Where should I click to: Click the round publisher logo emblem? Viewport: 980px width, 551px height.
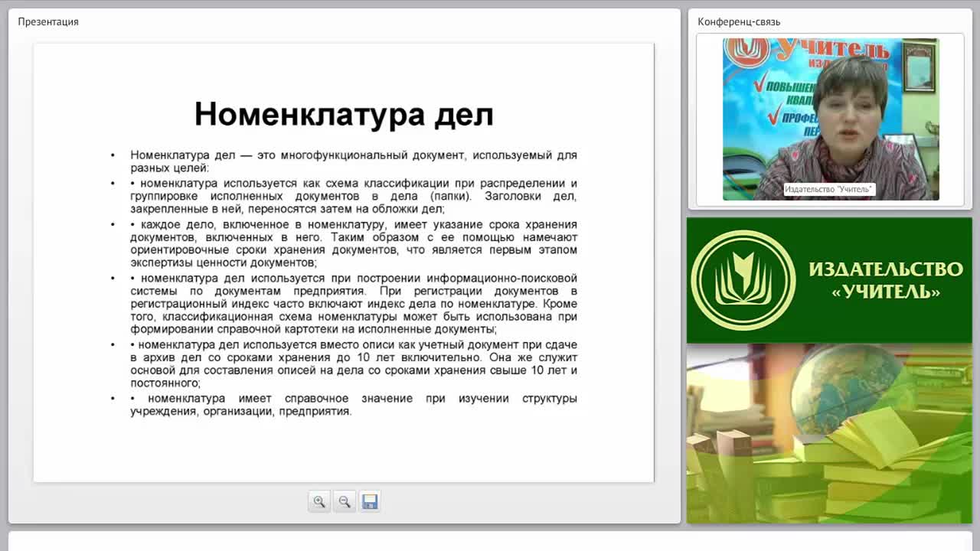(743, 280)
